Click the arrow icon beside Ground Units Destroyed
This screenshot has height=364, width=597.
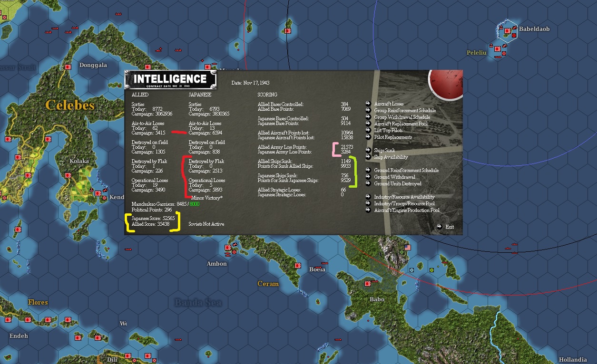(x=368, y=183)
